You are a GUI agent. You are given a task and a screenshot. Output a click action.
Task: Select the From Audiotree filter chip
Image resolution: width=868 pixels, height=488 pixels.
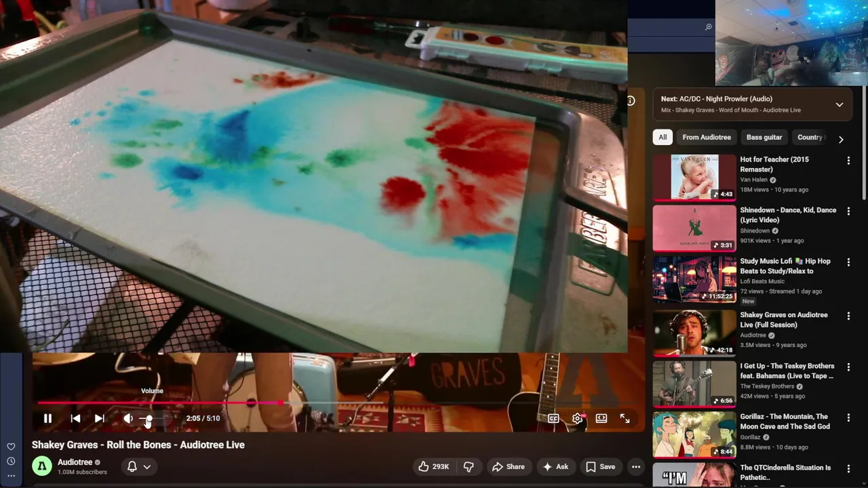tap(707, 137)
